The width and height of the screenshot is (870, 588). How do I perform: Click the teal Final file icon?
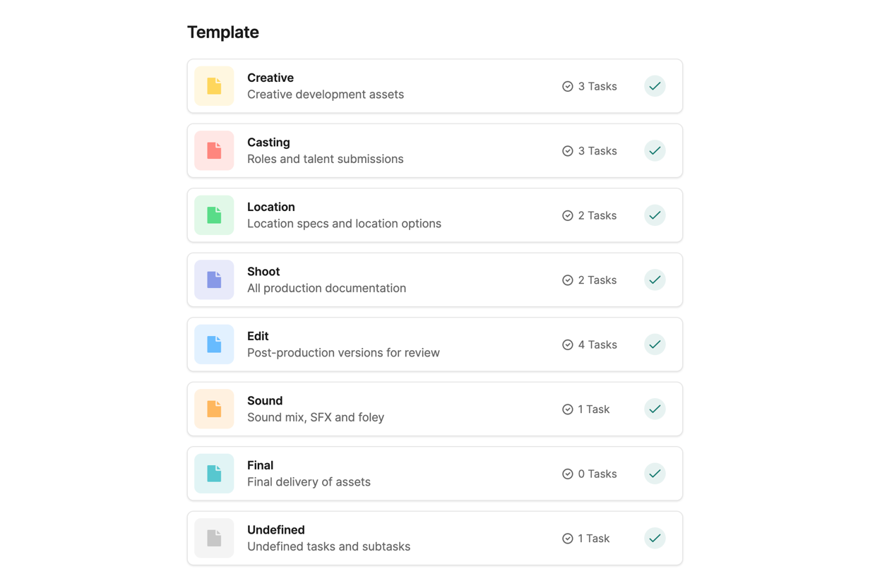pyautogui.click(x=214, y=474)
